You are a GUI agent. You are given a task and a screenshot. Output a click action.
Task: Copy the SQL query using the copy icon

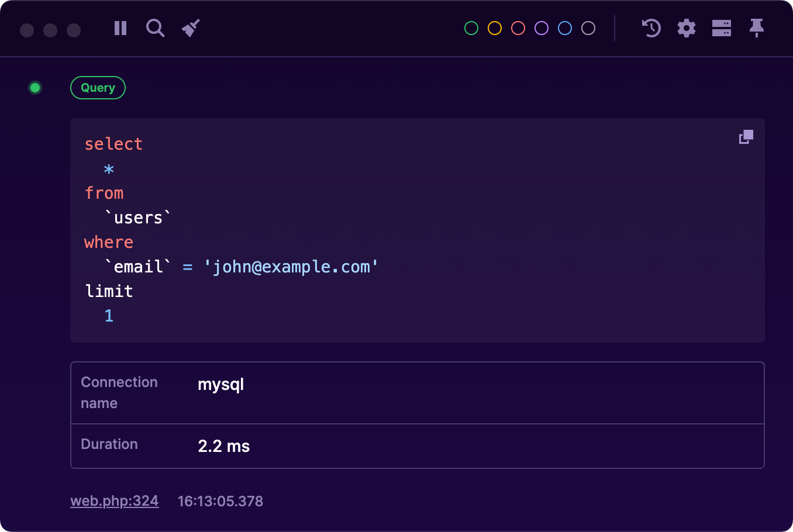(x=746, y=136)
